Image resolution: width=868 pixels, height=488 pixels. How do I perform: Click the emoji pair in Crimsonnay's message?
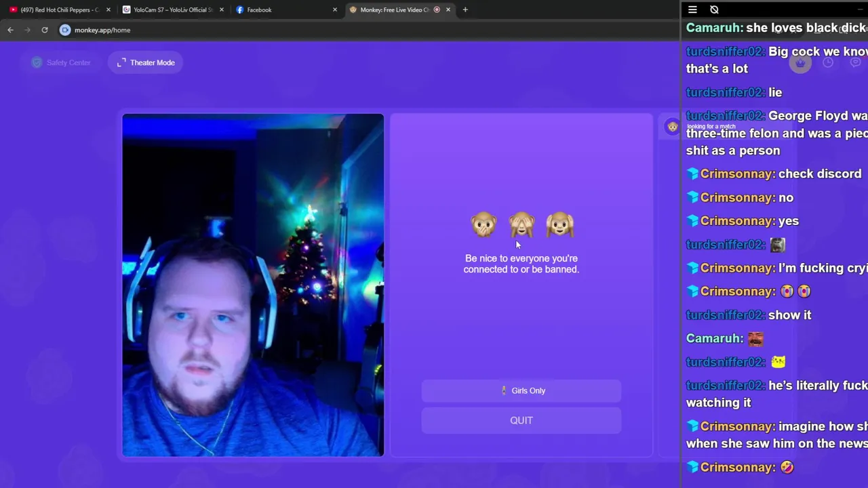coord(795,291)
